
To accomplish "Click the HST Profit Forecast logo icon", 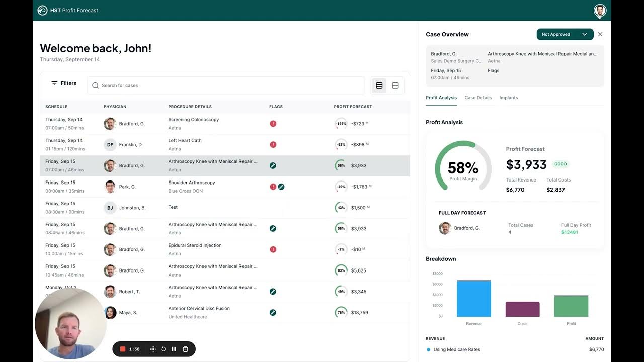I will tap(42, 10).
